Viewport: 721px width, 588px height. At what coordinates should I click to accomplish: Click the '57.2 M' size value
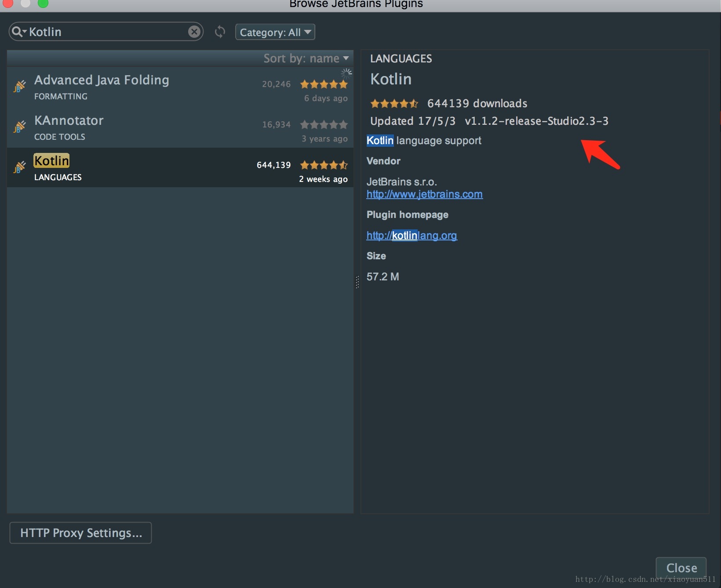click(x=383, y=277)
